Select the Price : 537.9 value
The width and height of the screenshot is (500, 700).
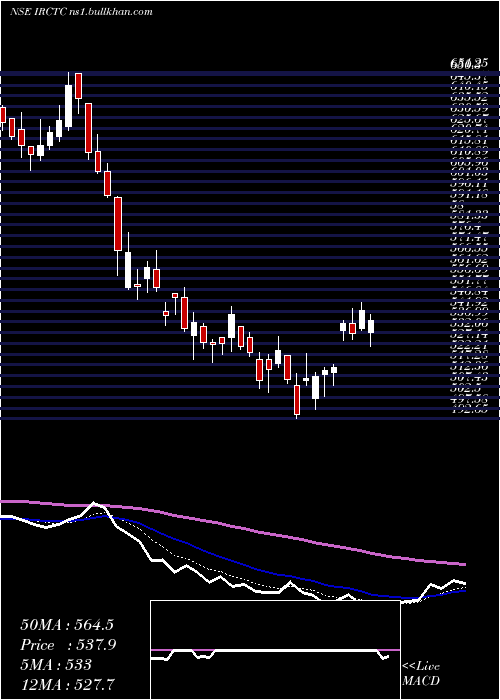click(69, 645)
